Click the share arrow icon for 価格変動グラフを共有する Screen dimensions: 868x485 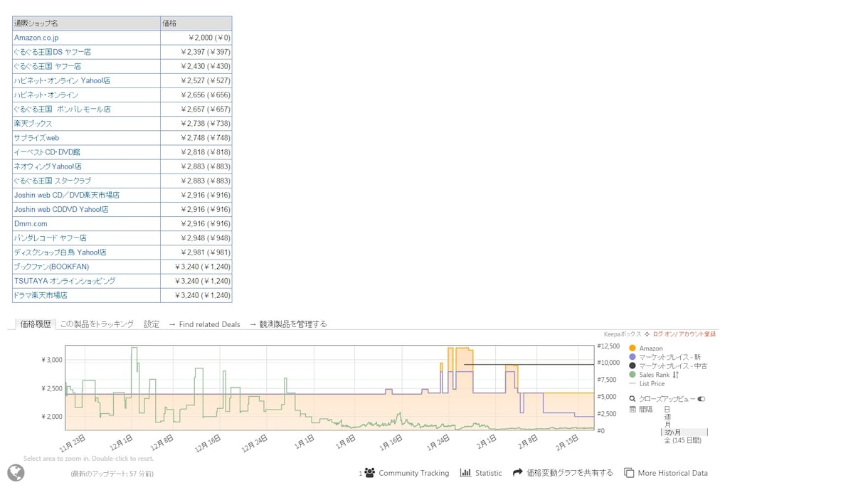[518, 473]
